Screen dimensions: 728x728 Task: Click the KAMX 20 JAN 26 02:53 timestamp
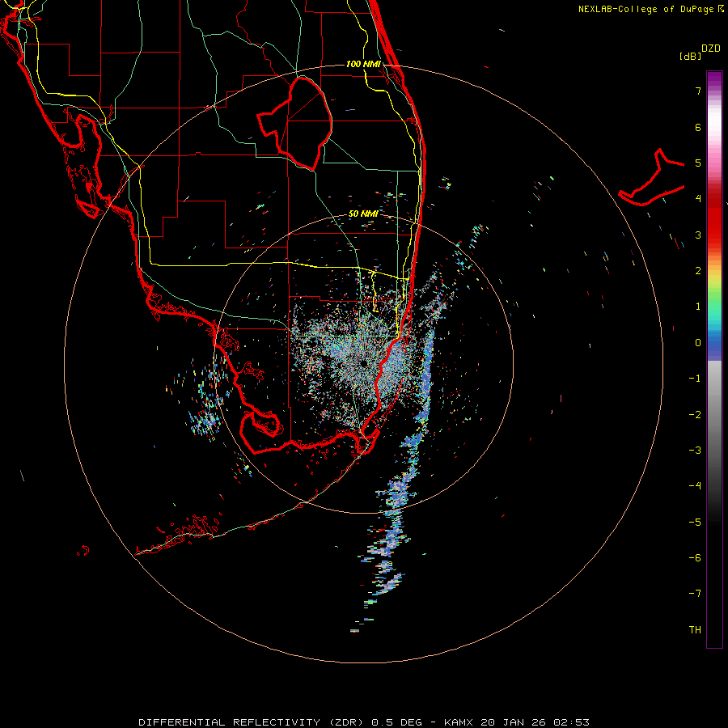coord(517,722)
